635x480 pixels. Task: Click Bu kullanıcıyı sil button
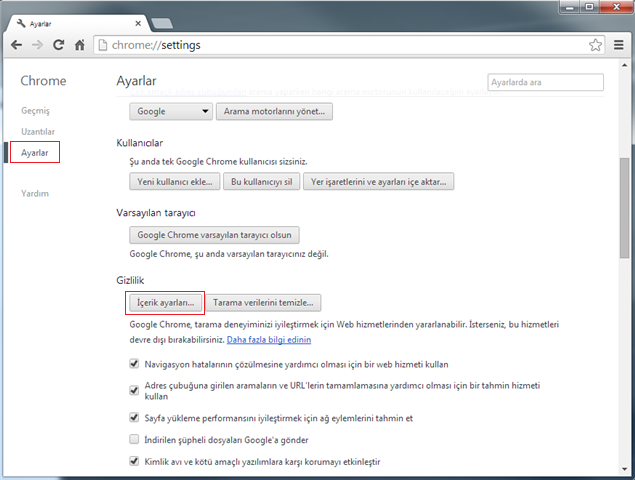[x=262, y=181]
